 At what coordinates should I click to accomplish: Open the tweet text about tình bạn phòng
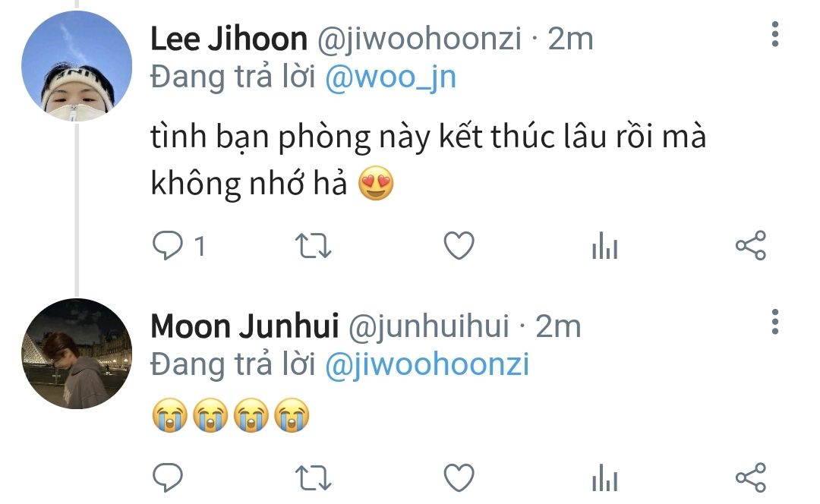coord(428,159)
